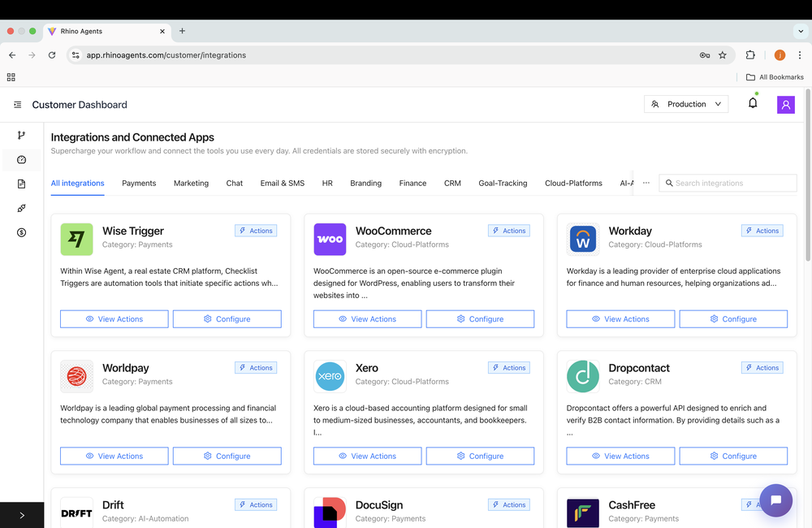The width and height of the screenshot is (812, 528).
Task: Open the chat bubble in the bottom corner
Action: tap(775, 500)
